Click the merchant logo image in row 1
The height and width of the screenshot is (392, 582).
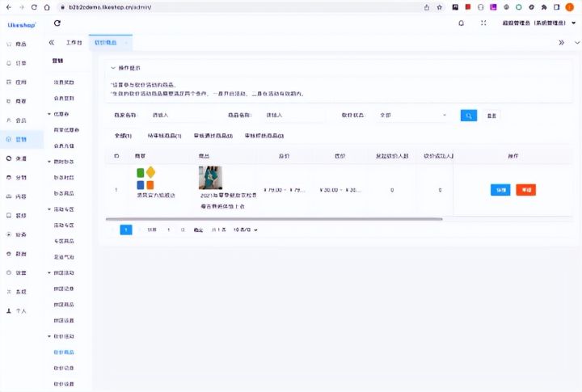145,178
